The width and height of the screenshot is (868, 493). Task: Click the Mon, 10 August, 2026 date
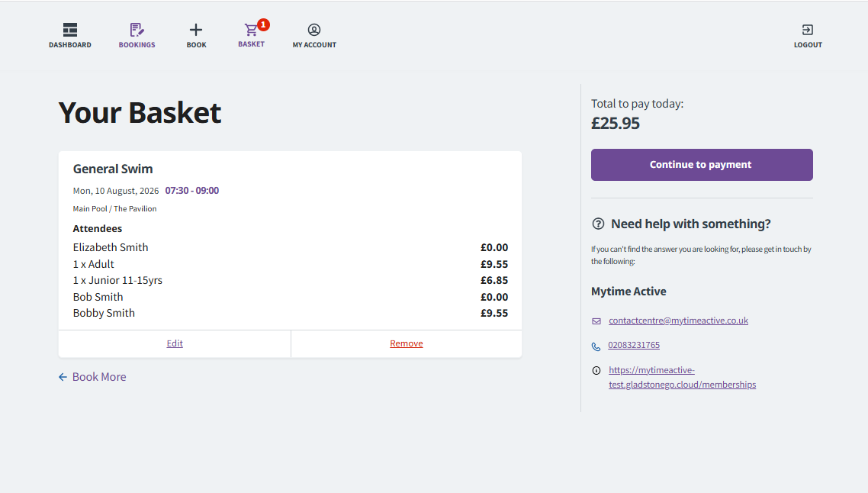point(116,191)
